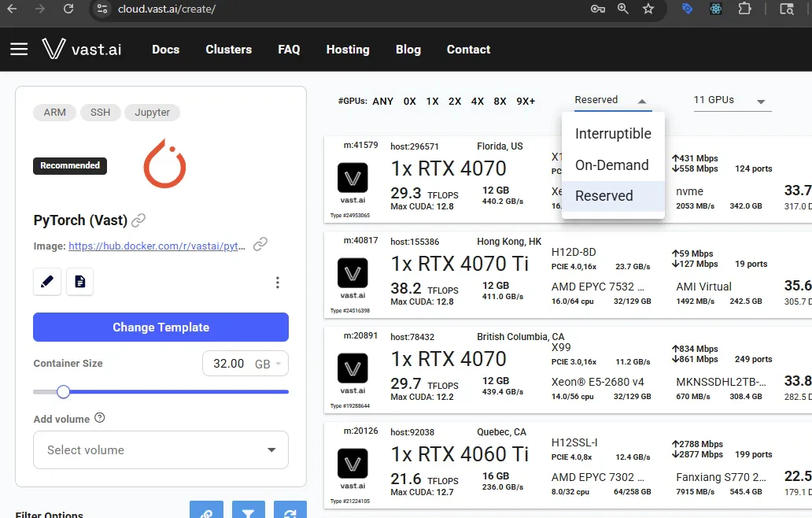Filter offers by 0X GPUs
The image size is (812, 518).
410,102
